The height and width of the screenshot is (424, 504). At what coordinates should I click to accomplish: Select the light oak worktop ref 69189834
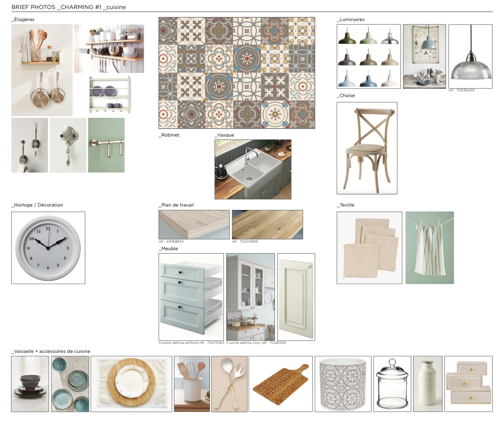(x=194, y=225)
